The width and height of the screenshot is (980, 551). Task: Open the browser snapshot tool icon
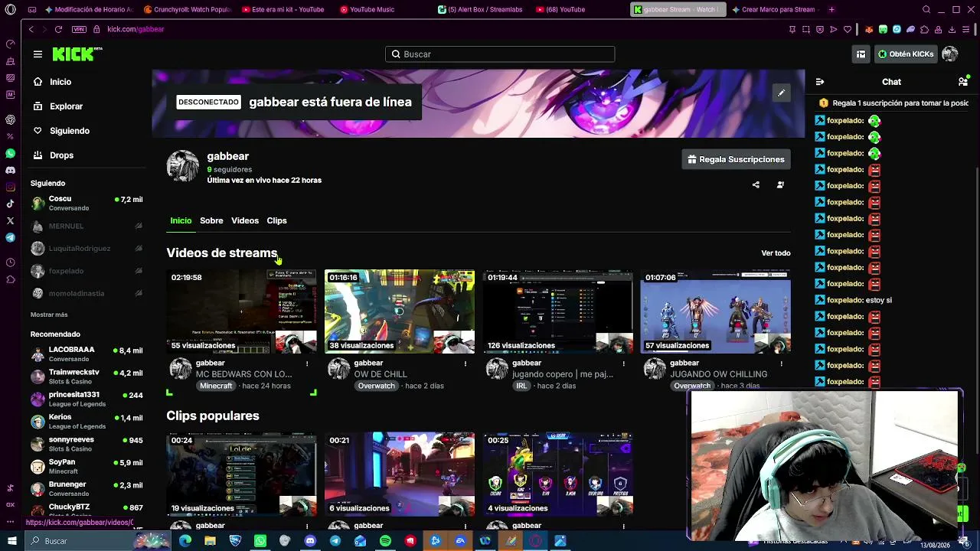(806, 30)
